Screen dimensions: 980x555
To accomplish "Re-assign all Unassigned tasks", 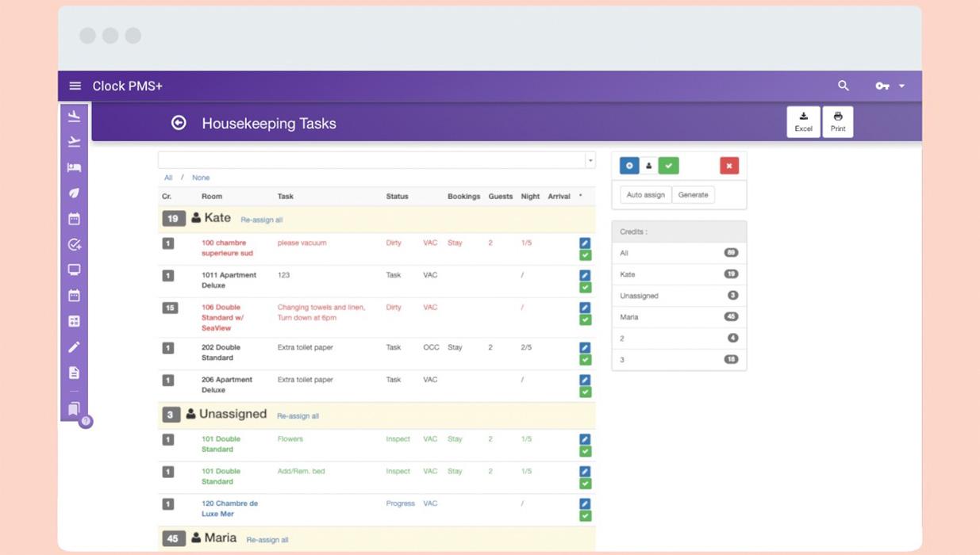I will (x=298, y=416).
